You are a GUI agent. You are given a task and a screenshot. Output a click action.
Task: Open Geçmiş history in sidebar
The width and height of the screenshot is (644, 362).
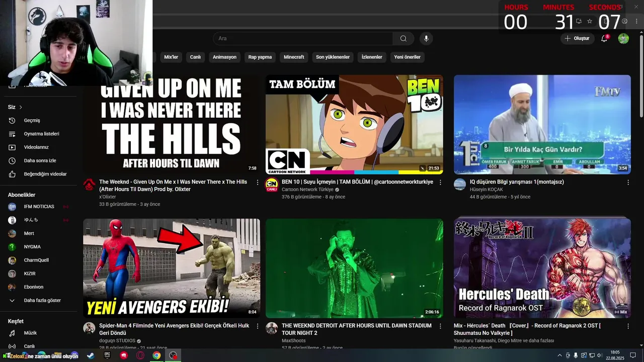[x=40, y=121]
